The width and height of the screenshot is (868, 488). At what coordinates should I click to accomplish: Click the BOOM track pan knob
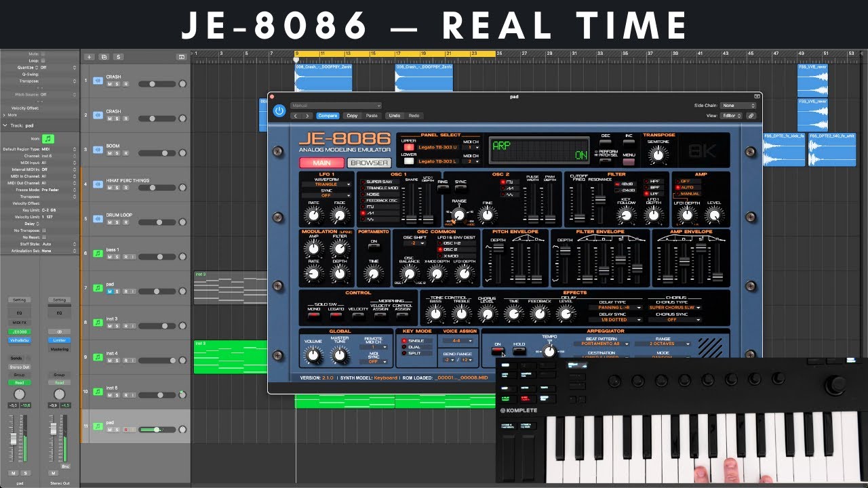pyautogui.click(x=182, y=153)
